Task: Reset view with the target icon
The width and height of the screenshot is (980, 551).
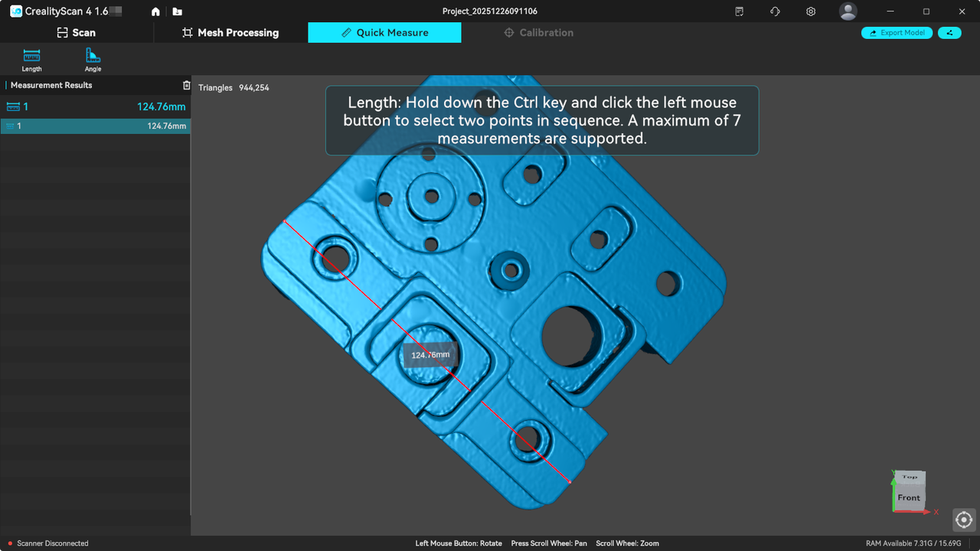Action: [x=963, y=520]
